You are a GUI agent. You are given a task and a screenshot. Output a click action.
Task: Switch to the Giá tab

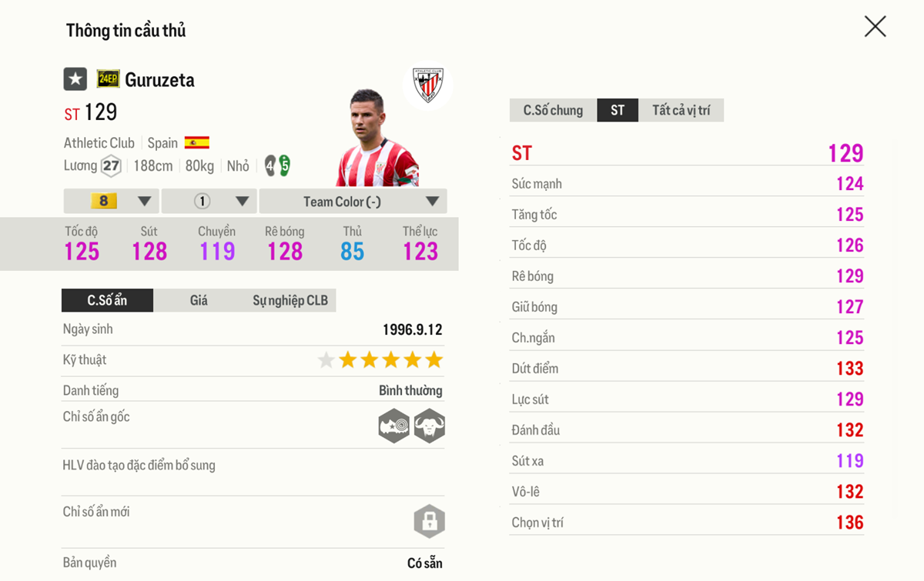click(x=199, y=300)
